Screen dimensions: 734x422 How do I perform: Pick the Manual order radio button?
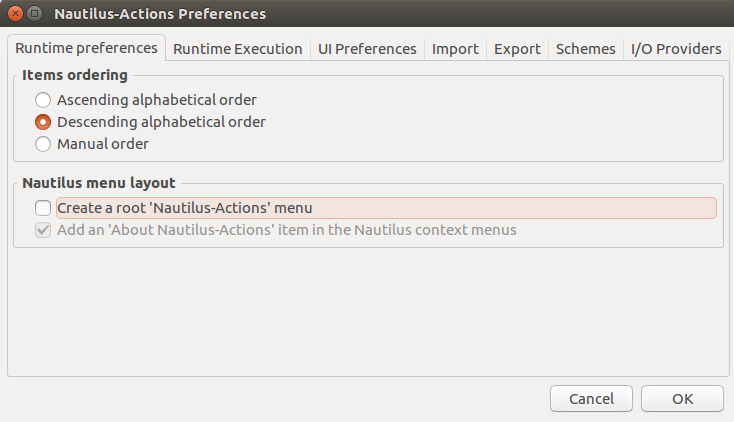43,144
